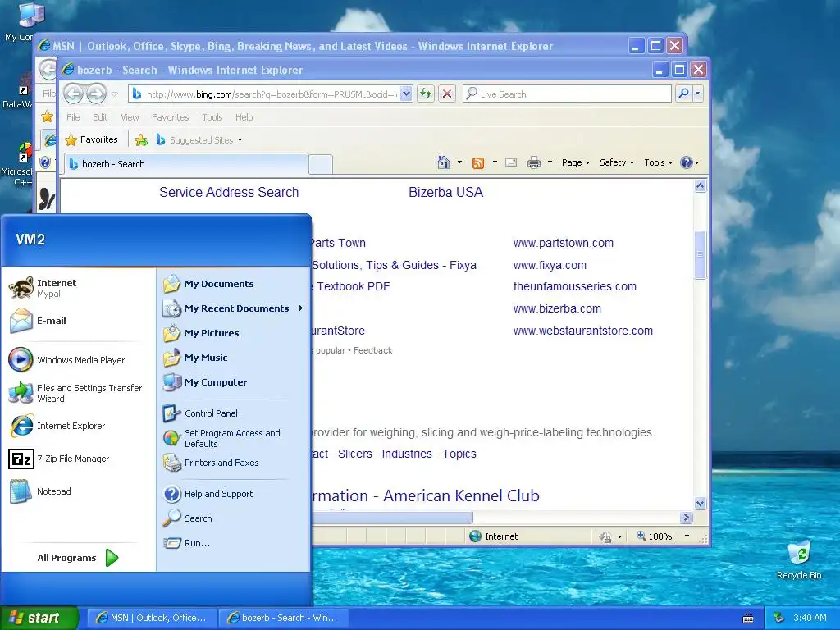Click the vertical scrollbar thumb
Screen dimensions: 840x630
[x=701, y=254]
